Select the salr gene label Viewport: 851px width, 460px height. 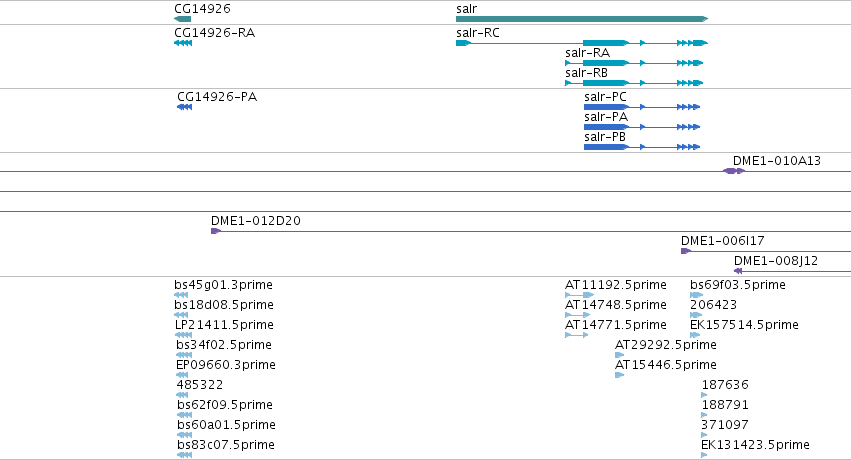(467, 9)
